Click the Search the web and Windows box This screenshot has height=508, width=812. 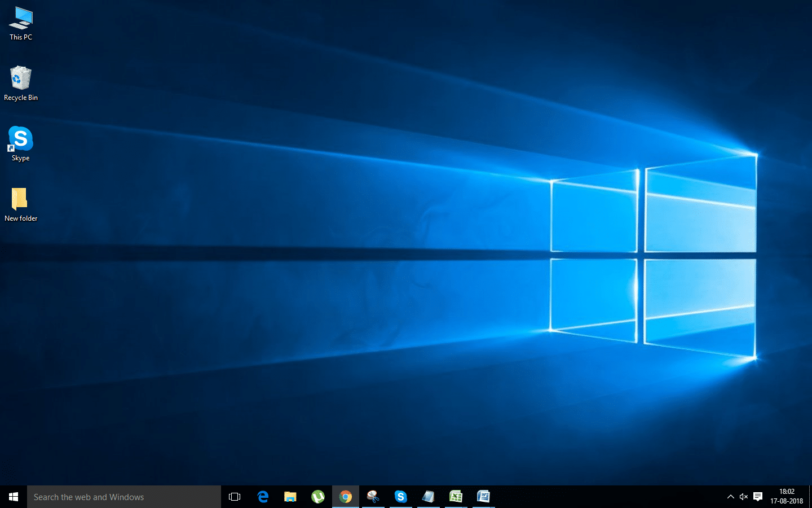tap(124, 497)
